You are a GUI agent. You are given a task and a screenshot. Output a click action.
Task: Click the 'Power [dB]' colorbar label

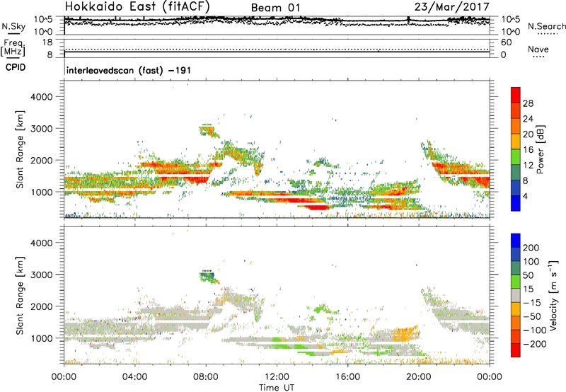click(540, 149)
